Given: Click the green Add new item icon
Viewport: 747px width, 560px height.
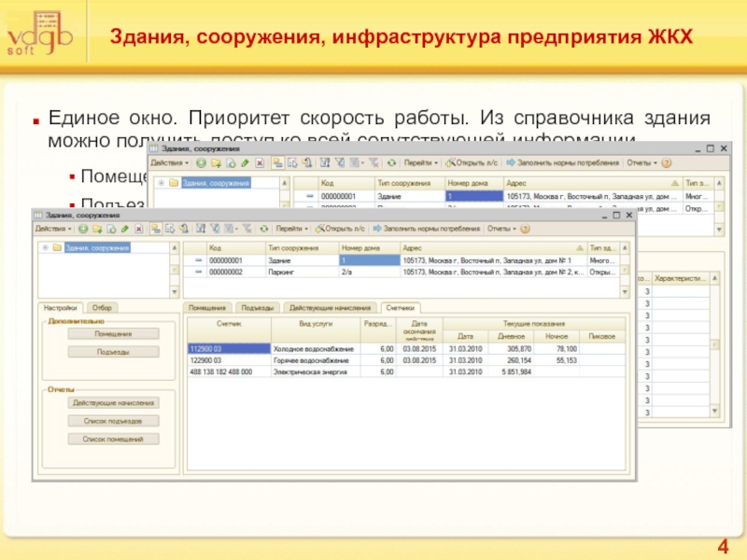Looking at the screenshot, I should (84, 229).
